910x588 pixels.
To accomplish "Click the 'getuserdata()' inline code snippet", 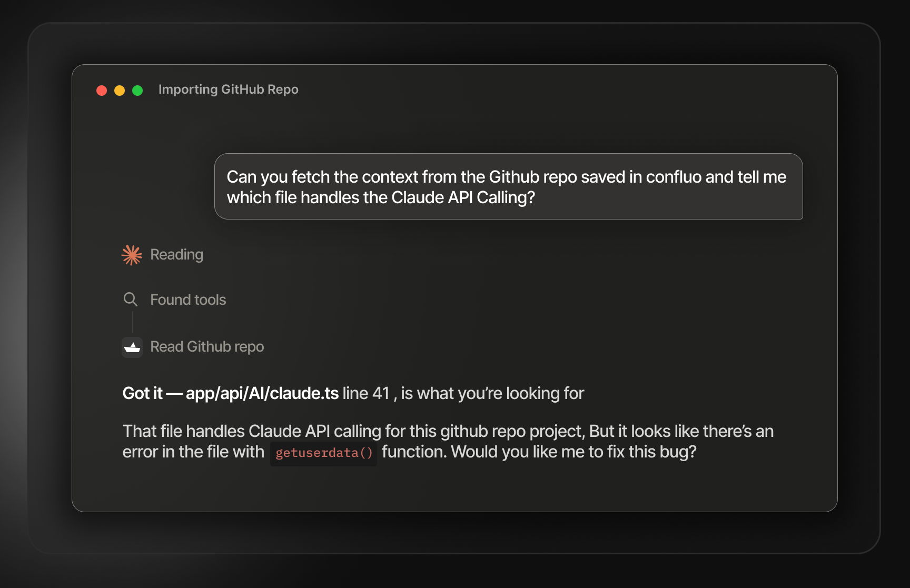I will (x=324, y=453).
